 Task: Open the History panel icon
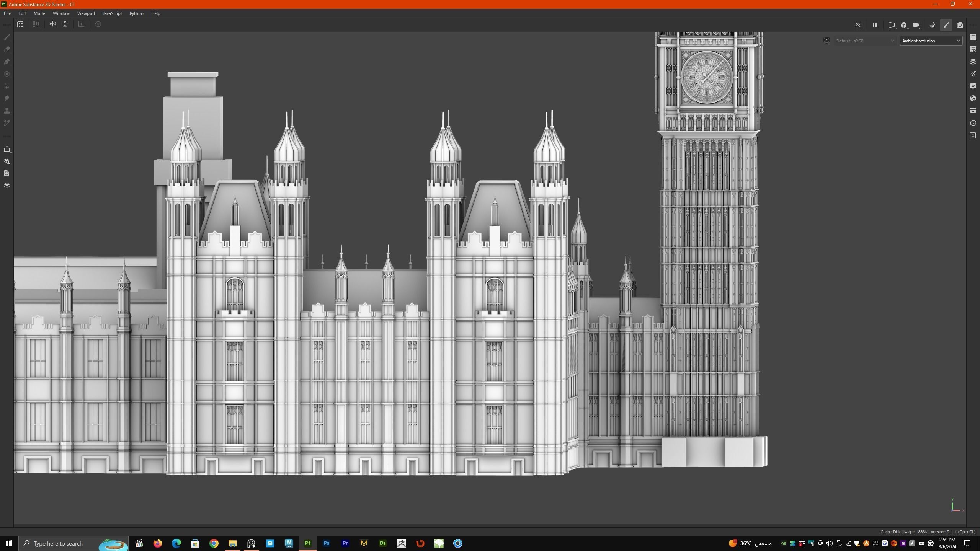coord(973,123)
